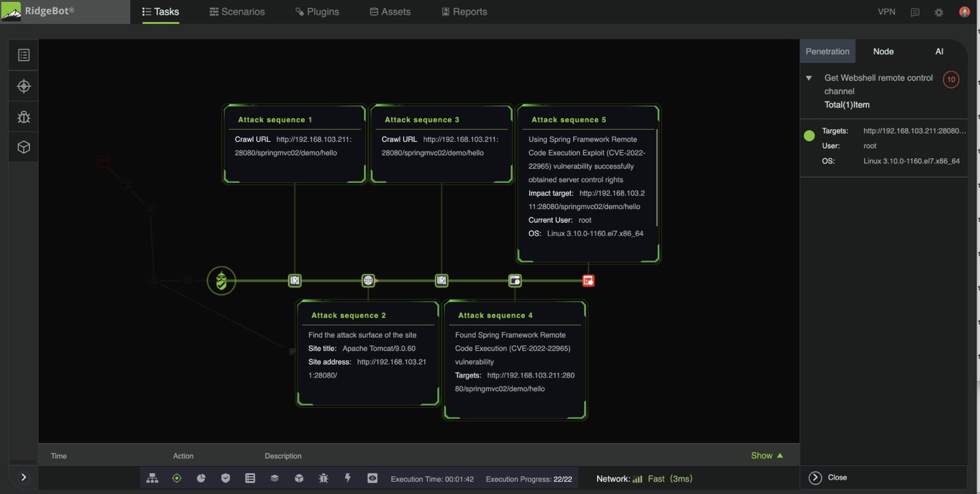Expand the bottom-left arrow panel button
980x494 pixels.
[x=23, y=478]
